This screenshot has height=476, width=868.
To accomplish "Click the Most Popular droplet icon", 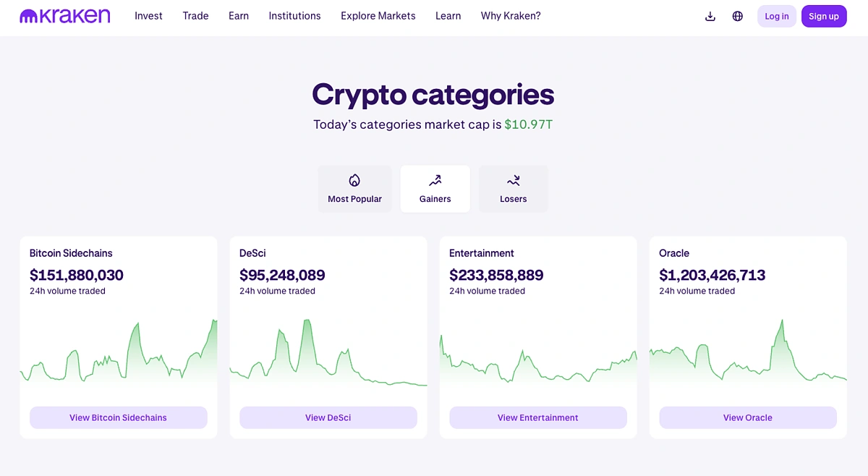I will (354, 180).
